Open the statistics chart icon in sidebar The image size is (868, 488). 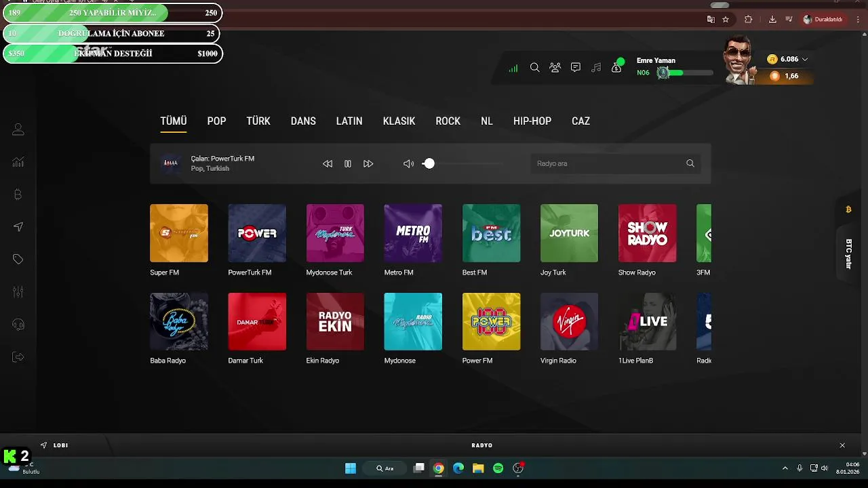(x=18, y=162)
